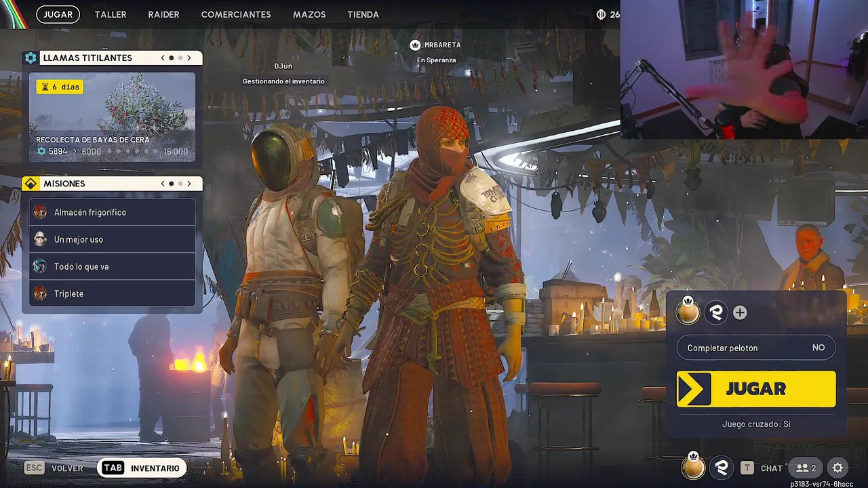Click the leader avatar in the squad panel
Viewport: 868px width, 488px height.
pyautogui.click(x=688, y=312)
